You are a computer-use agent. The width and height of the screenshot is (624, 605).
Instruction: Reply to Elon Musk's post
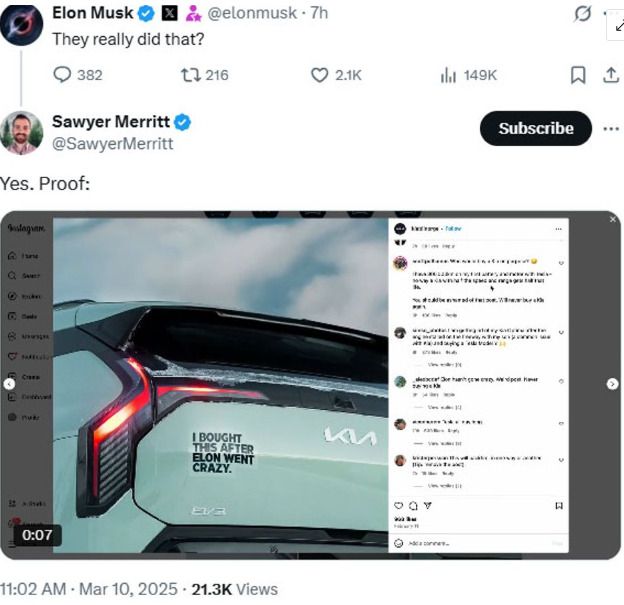click(63, 75)
